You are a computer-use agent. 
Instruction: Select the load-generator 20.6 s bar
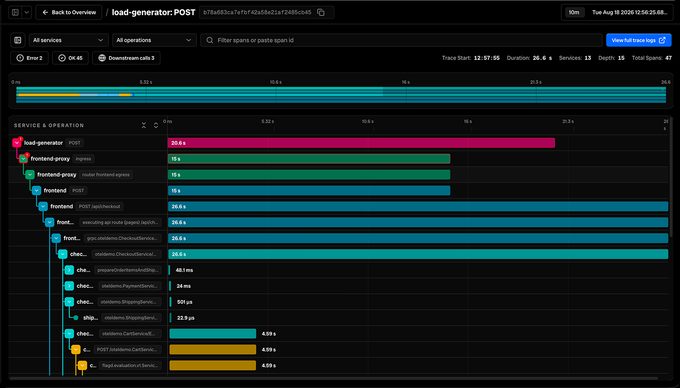[361, 143]
